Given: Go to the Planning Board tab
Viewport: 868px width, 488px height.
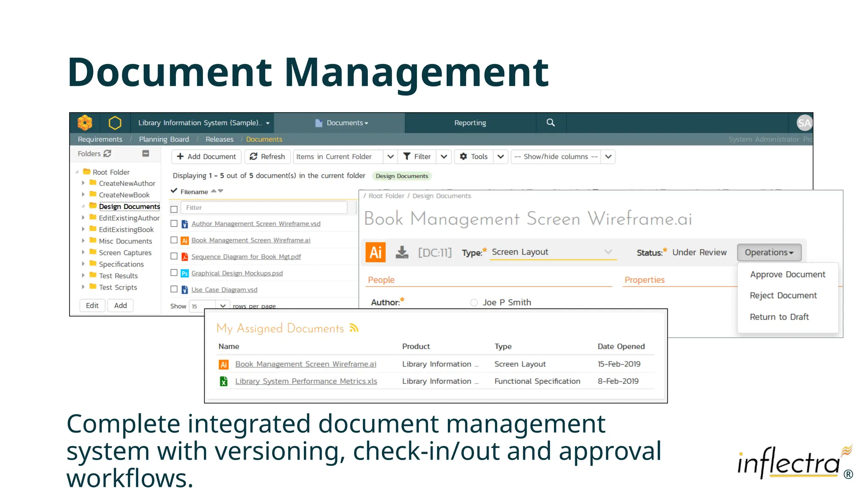Looking at the screenshot, I should [x=164, y=139].
